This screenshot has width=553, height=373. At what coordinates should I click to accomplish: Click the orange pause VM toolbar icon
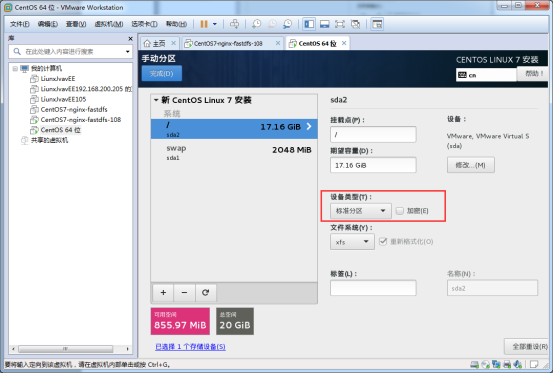point(204,24)
